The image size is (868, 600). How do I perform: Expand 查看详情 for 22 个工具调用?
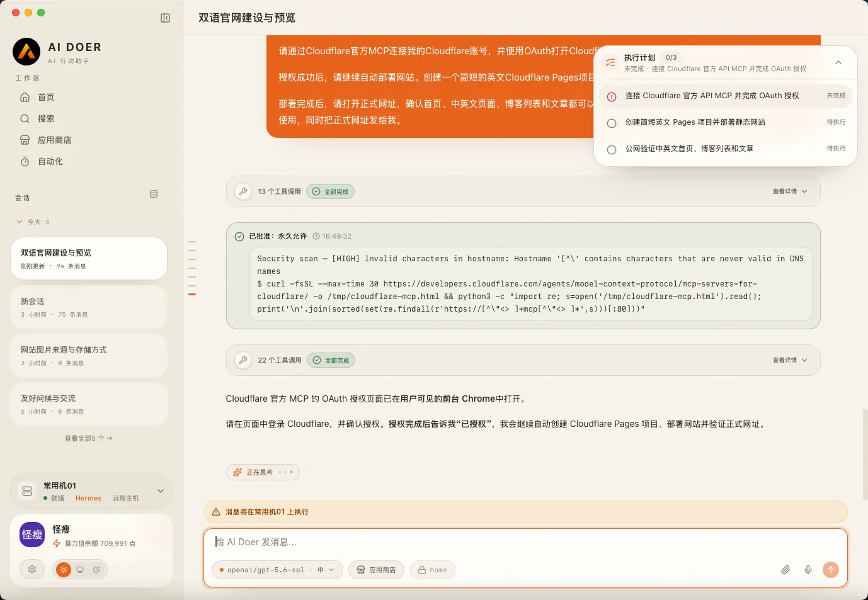pyautogui.click(x=790, y=360)
